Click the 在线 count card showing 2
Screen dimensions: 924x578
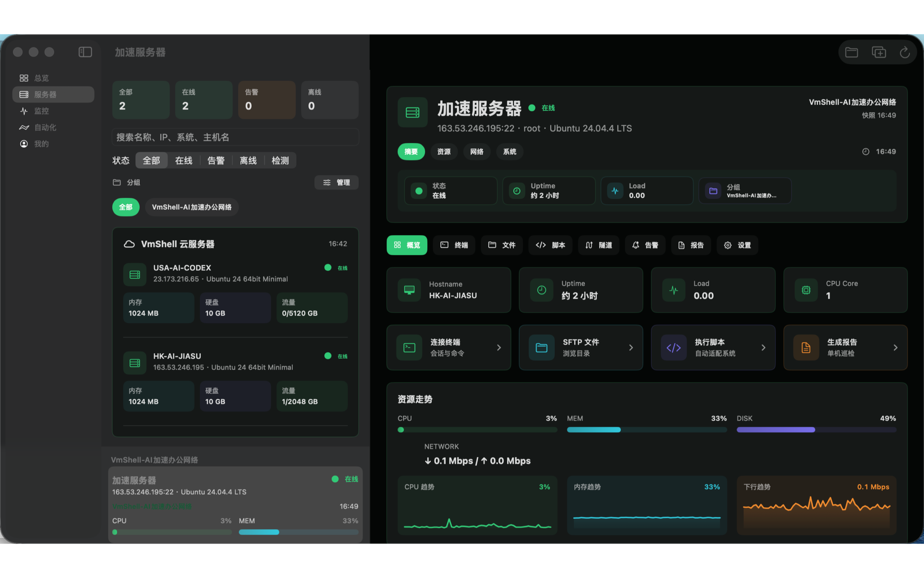click(204, 100)
